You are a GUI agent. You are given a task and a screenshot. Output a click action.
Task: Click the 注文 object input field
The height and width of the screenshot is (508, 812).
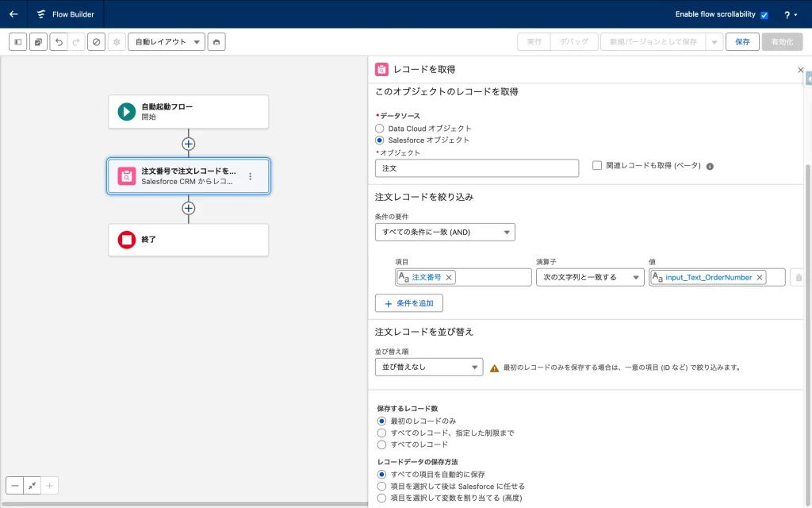coord(477,168)
